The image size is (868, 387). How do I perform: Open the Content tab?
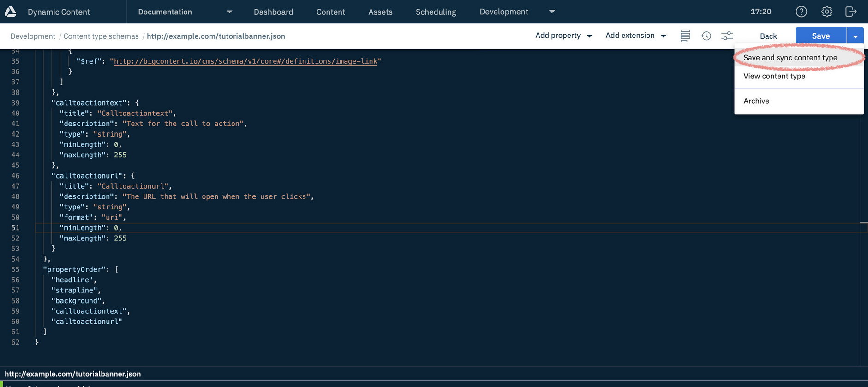[x=330, y=12]
